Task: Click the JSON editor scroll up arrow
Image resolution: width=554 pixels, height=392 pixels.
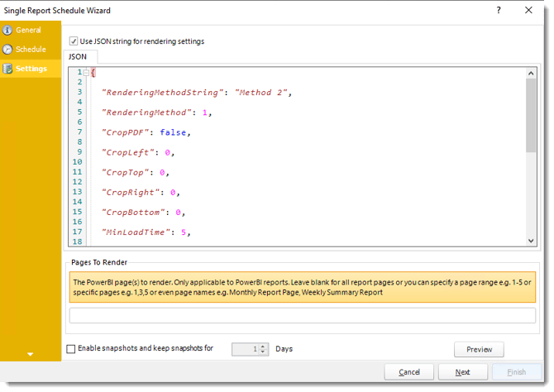Action: 531,74
